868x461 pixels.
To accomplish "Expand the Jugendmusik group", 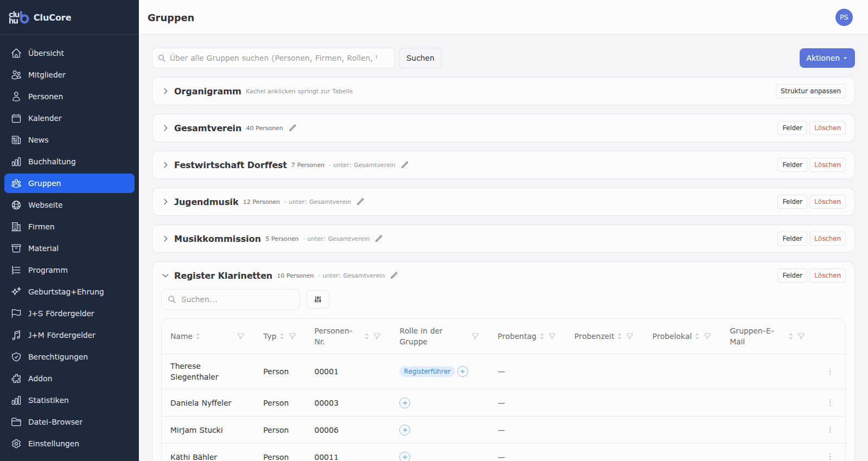I will 165,202.
